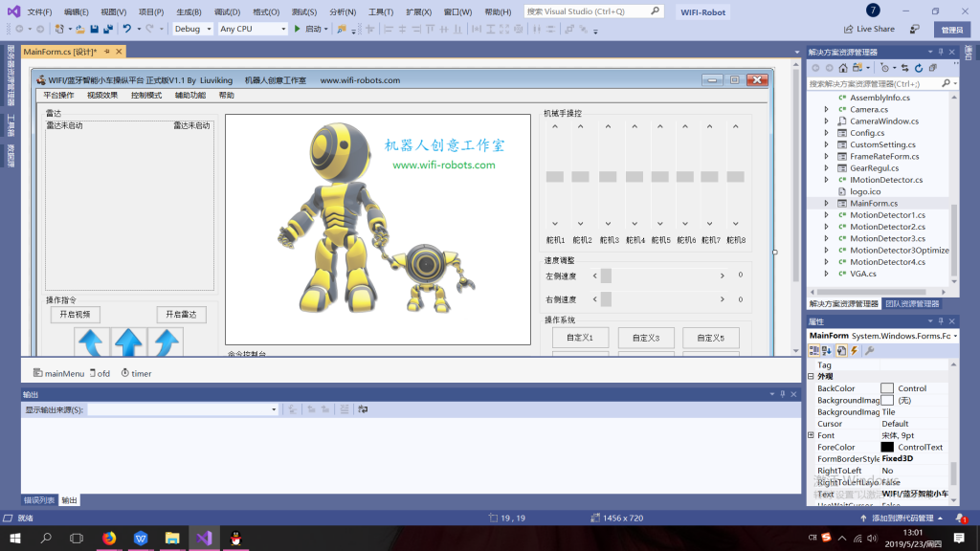Select MainForm.cs in Solution Explorer

click(x=873, y=203)
